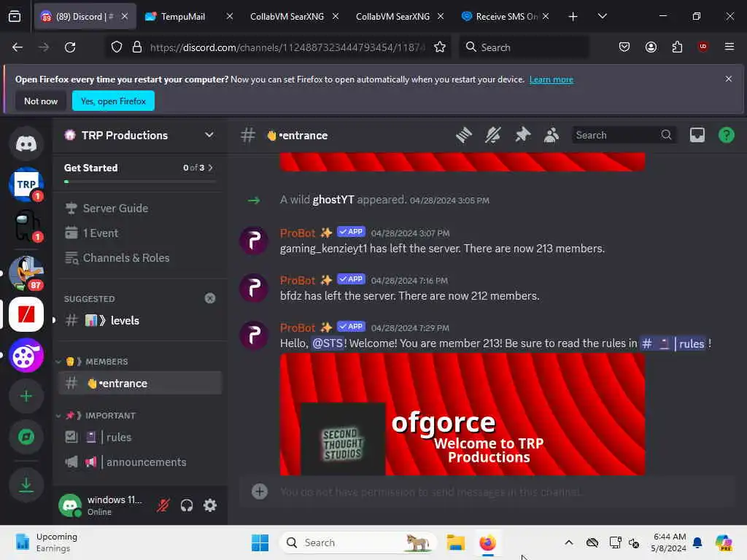This screenshot has height=560, width=747.
Task: Open Firefox extensions puzzle icon
Action: pos(677,47)
